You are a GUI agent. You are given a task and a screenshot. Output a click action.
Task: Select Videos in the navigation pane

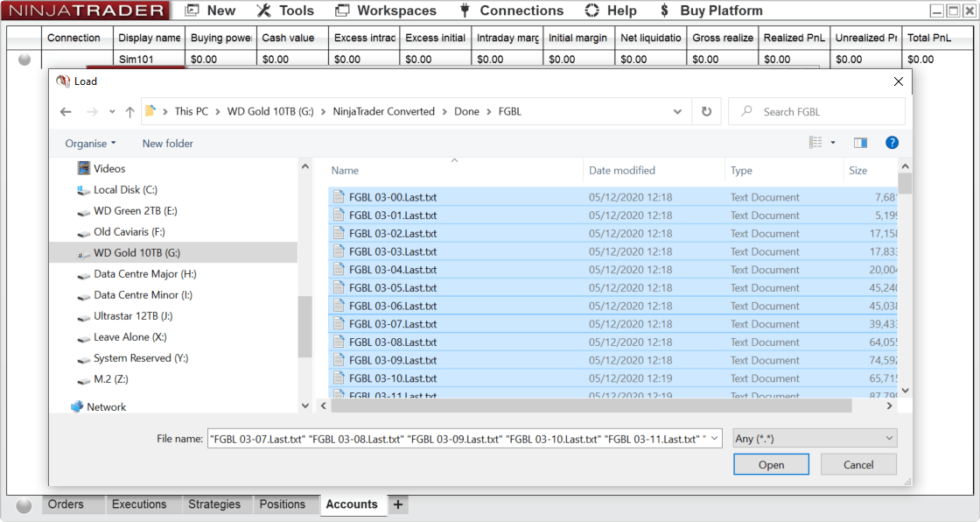101,168
